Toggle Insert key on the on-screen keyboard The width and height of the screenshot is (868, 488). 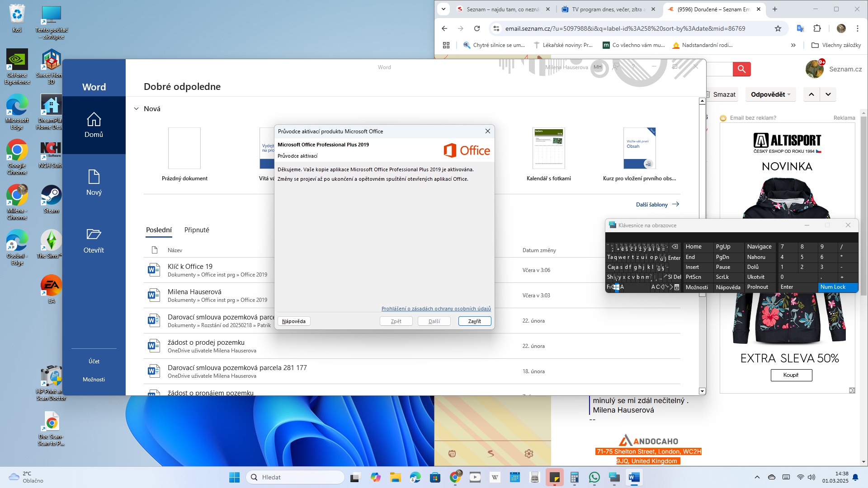point(698,267)
